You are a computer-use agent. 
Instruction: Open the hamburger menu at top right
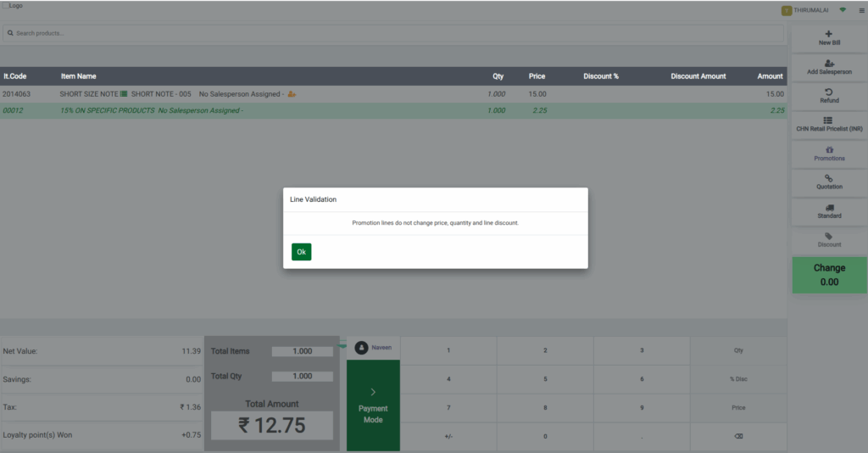click(861, 10)
